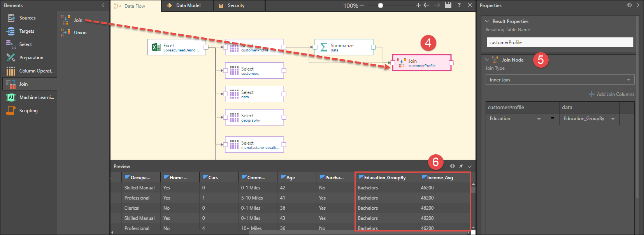Pin the Preview panel
The height and width of the screenshot is (235, 644).
pyautogui.click(x=461, y=166)
